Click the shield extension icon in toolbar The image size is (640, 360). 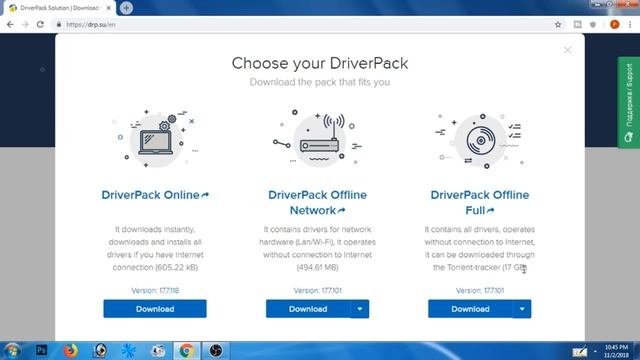[593, 24]
